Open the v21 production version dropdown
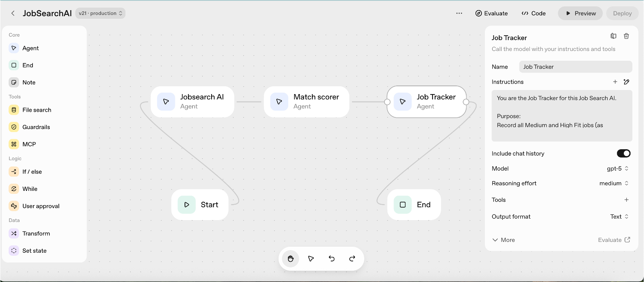644x282 pixels. pos(100,13)
